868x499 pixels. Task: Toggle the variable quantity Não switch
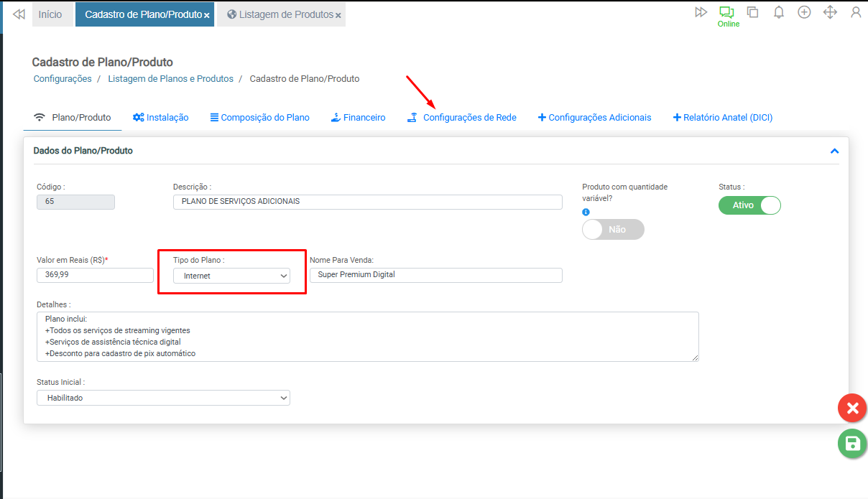click(613, 230)
